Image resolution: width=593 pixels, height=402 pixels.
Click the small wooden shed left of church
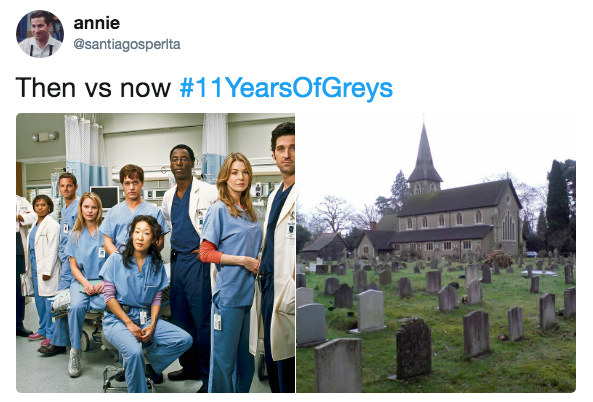point(326,246)
